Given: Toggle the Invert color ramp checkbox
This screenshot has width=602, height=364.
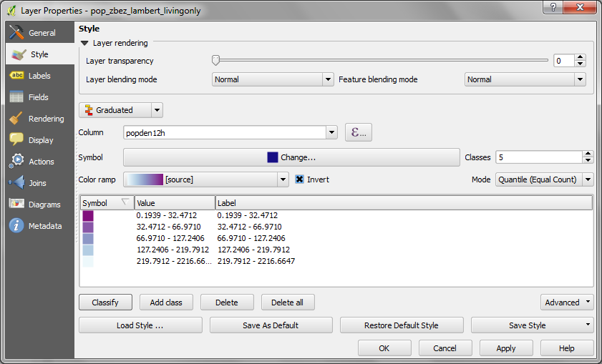Looking at the screenshot, I should tap(301, 179).
